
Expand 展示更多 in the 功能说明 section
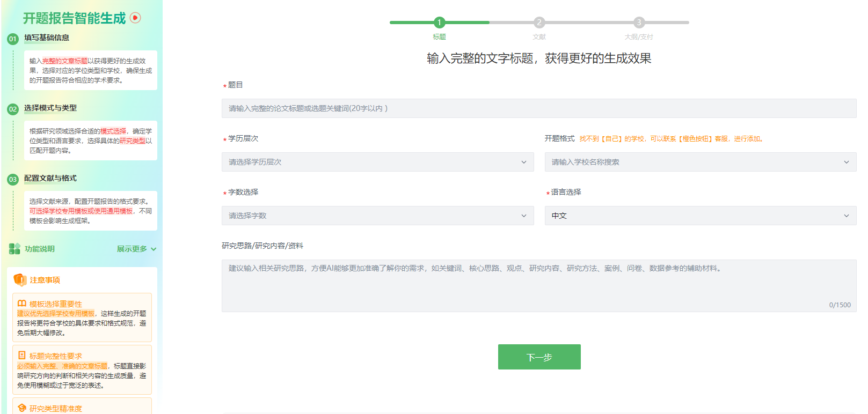pos(136,249)
